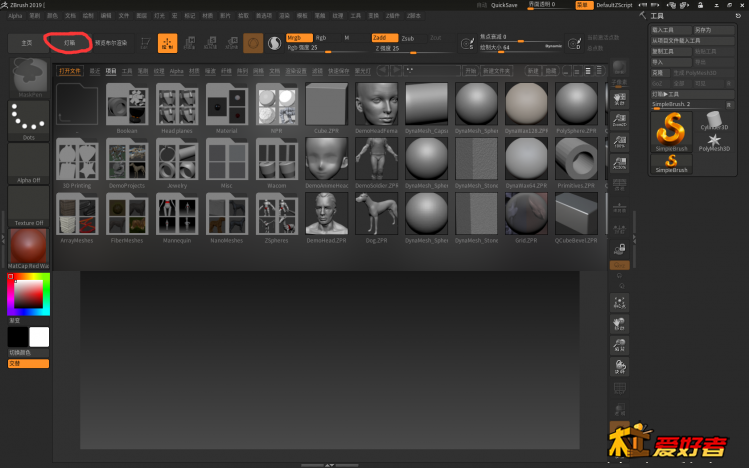
Task: Click the orange gizmo sphere icon
Action: (253, 43)
